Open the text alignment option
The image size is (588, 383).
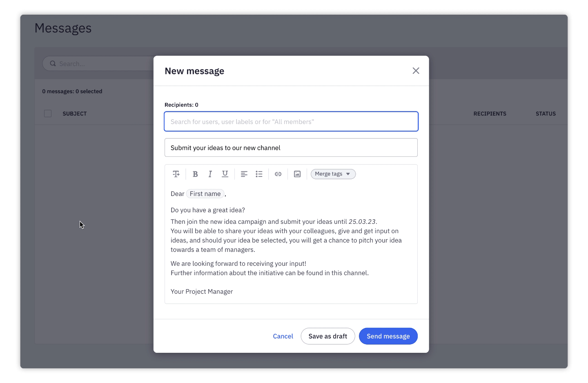[x=244, y=174]
